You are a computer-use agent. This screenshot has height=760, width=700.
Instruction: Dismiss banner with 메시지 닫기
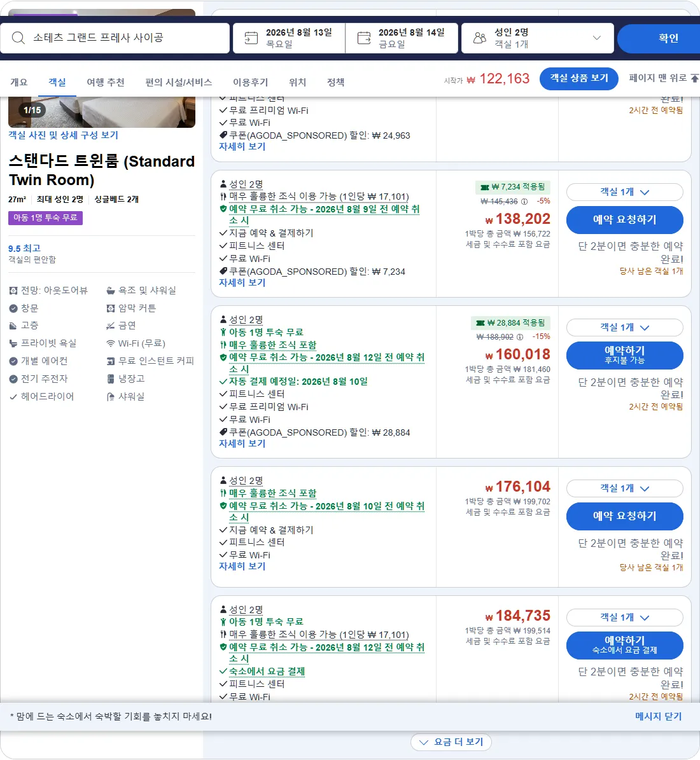(x=658, y=716)
